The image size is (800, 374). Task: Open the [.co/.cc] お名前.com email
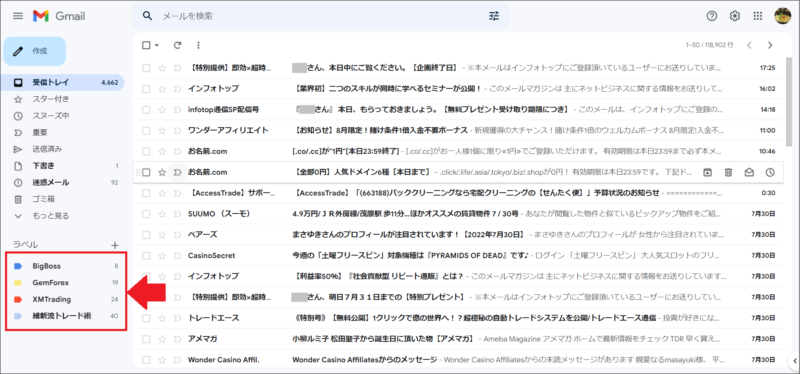coord(458,152)
